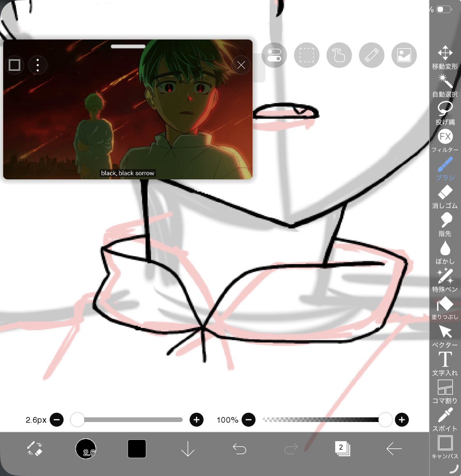Tap the down arrow to hide toolbar

tap(187, 449)
